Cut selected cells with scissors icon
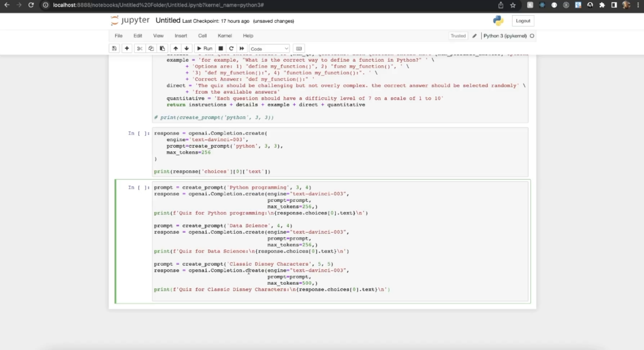644x350 pixels. (x=140, y=48)
